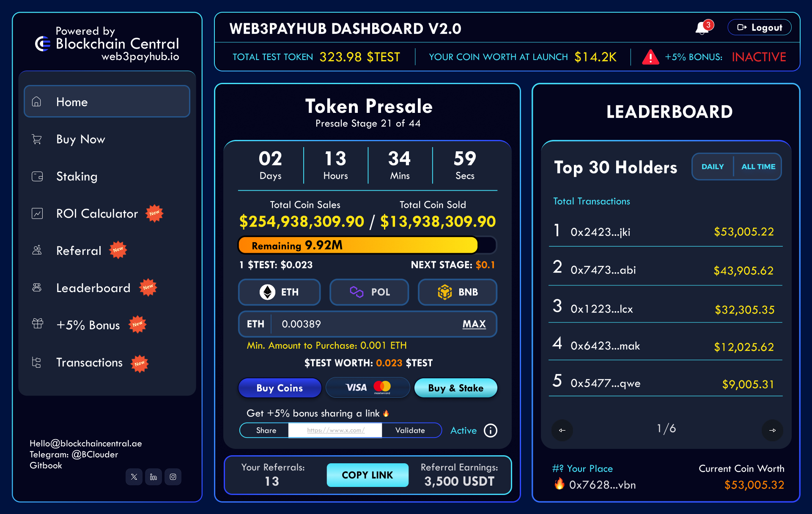The width and height of the screenshot is (812, 514).
Task: Open the Instagram icon in the sidebar footer
Action: pos(173,477)
